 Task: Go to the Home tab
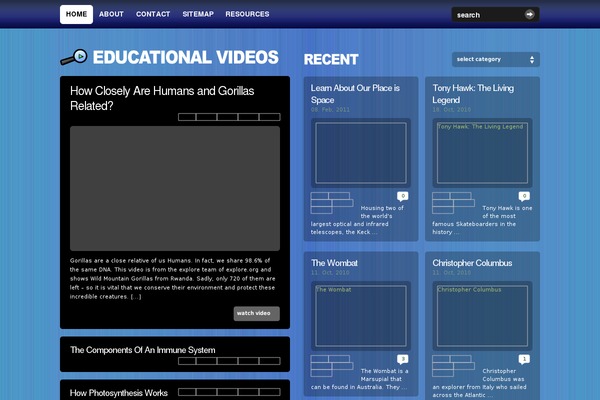pyautogui.click(x=76, y=14)
